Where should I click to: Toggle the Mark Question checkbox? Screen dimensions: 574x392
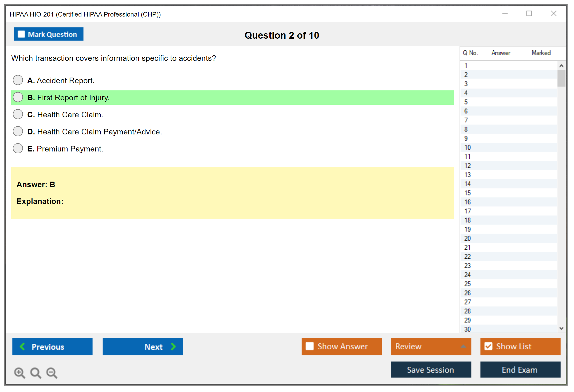(21, 34)
